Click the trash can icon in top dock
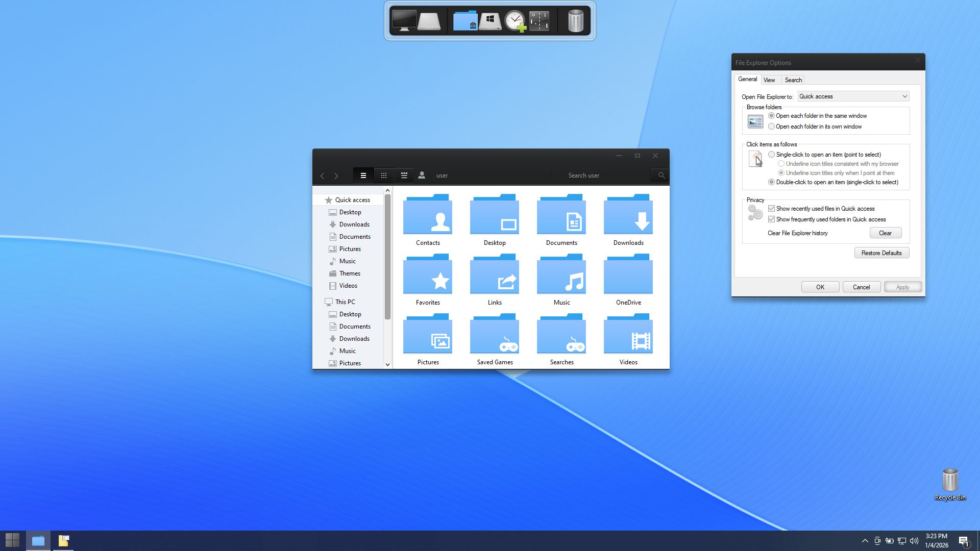This screenshot has width=980, height=551. [x=575, y=21]
